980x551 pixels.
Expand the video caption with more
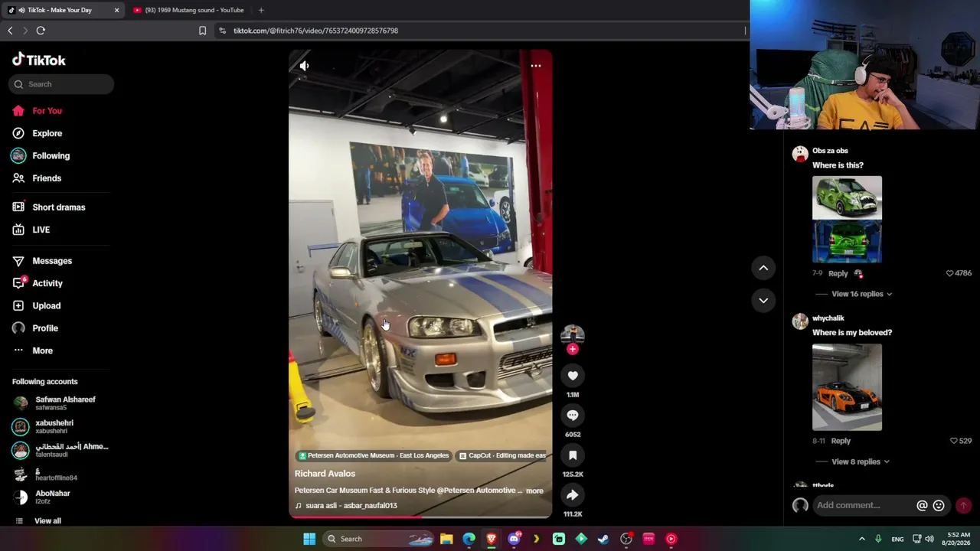[534, 491]
